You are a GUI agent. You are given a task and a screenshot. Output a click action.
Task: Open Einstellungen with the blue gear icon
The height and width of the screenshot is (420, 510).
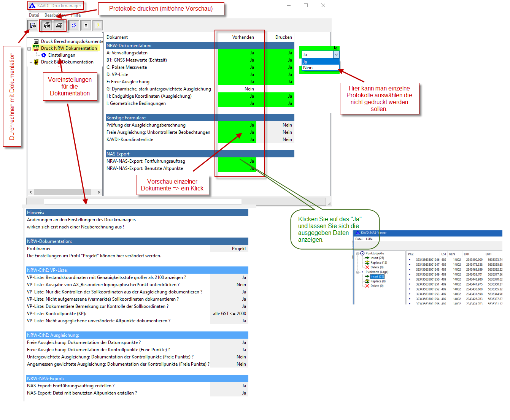[x=44, y=55]
